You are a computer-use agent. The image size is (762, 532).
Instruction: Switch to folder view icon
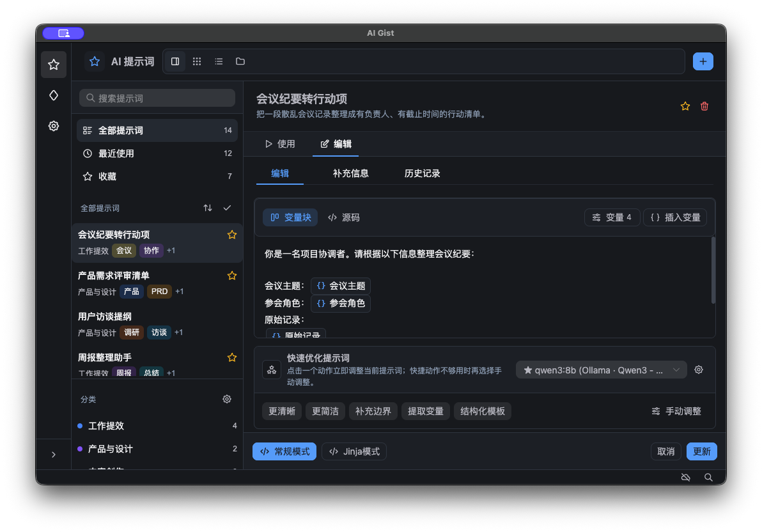240,61
